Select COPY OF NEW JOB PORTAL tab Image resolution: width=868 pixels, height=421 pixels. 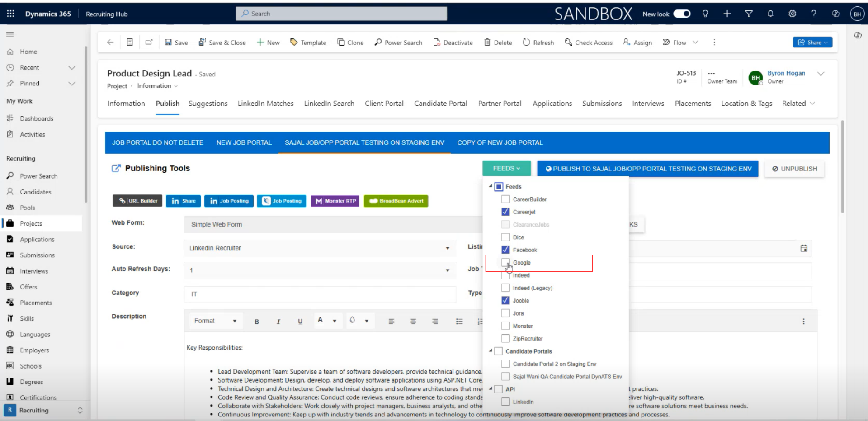(x=500, y=142)
